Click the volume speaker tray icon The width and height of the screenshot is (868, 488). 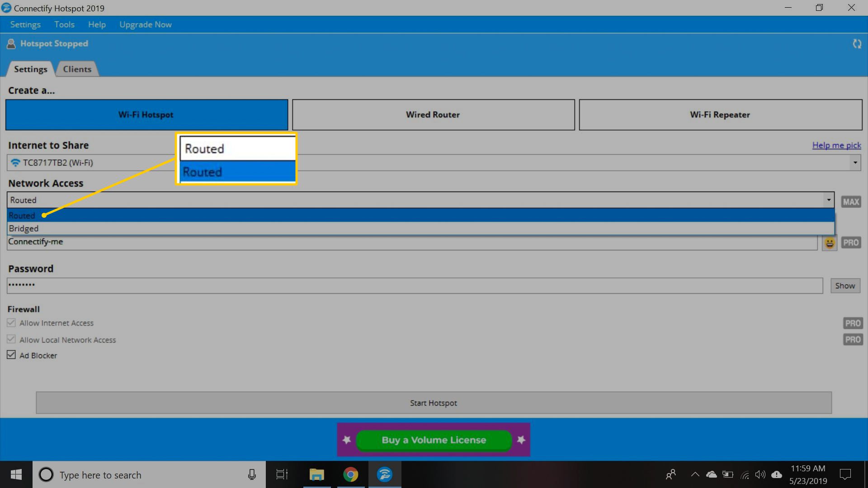click(760, 474)
